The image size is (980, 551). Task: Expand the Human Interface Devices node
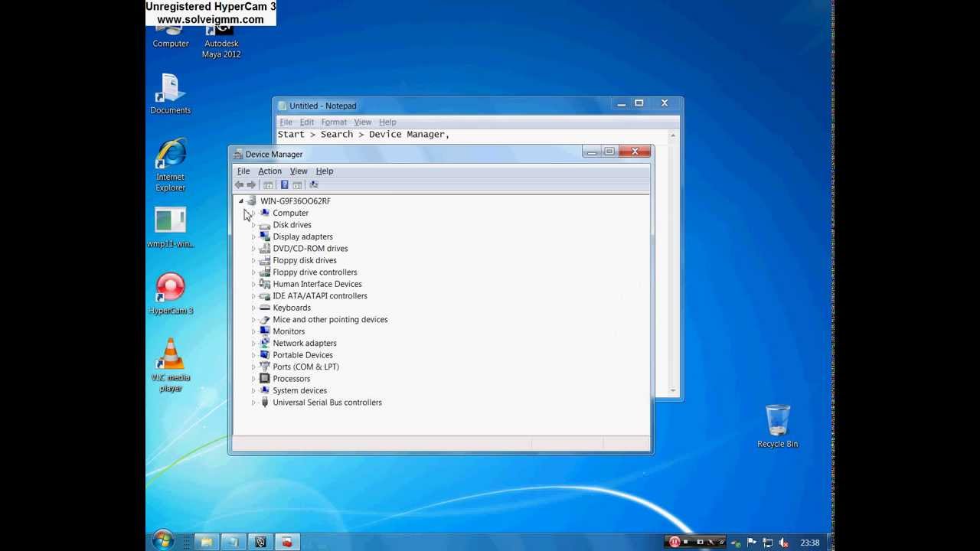(253, 284)
